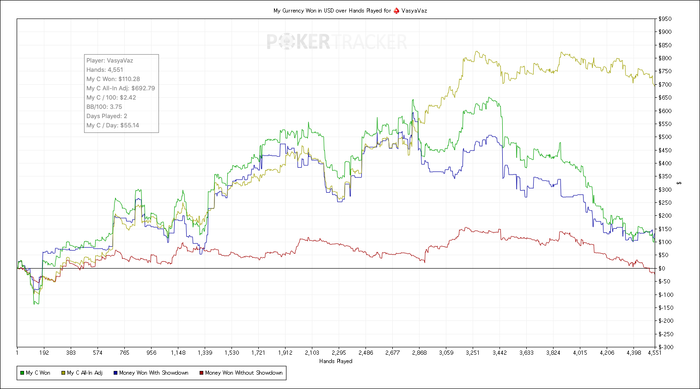Viewport: 700px width, 389px height.
Task: Click the $650 y-axis label
Action: coord(665,98)
